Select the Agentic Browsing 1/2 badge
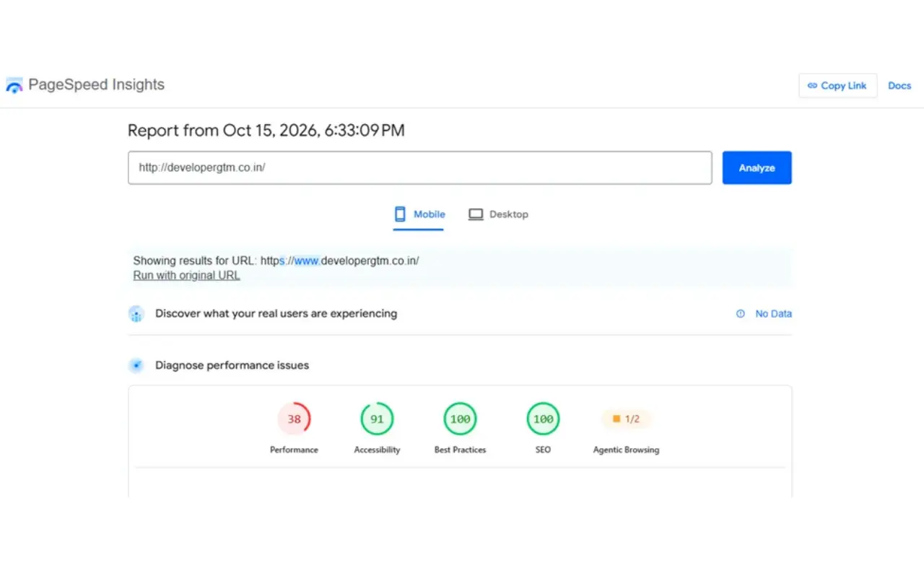The image size is (924, 563). 626,419
